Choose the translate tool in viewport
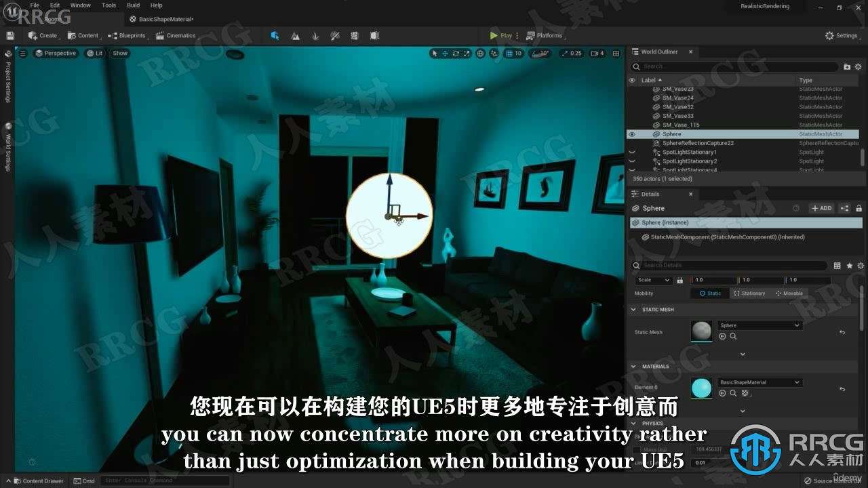 (x=446, y=53)
